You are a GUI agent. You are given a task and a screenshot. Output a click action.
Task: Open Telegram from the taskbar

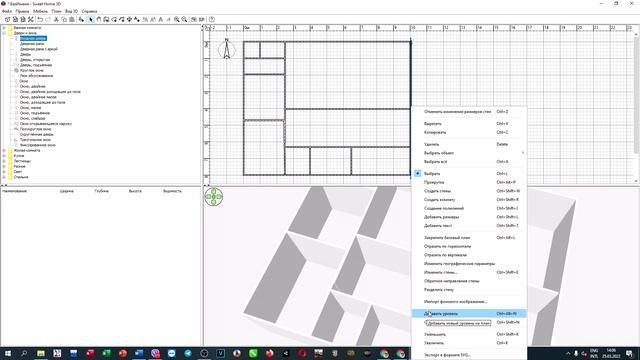coord(188,353)
